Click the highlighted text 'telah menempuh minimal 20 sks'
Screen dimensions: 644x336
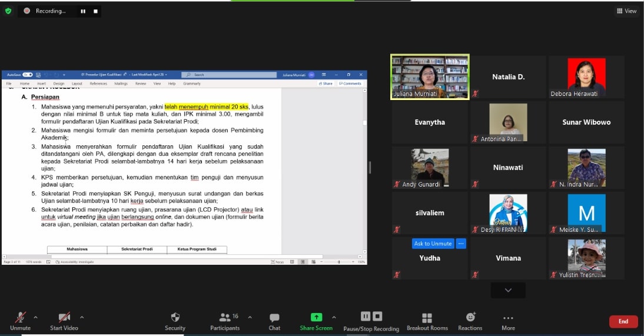[206, 107]
